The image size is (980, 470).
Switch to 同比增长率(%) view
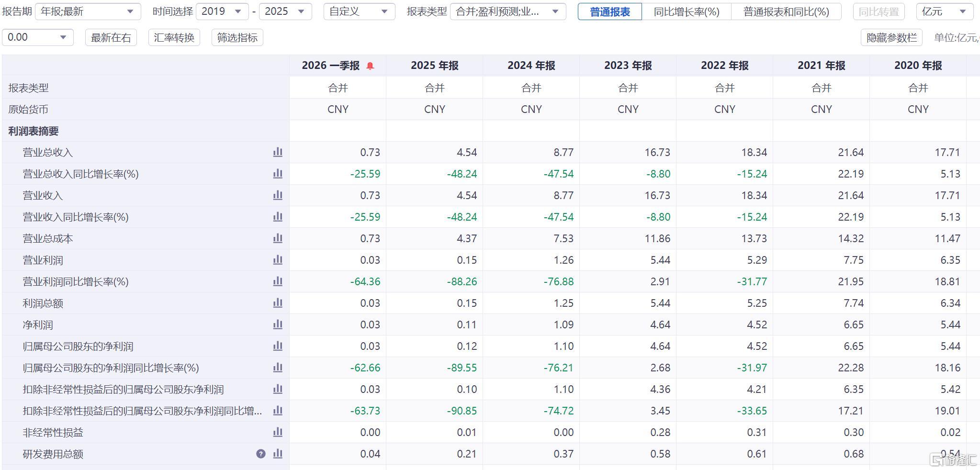[x=687, y=11]
